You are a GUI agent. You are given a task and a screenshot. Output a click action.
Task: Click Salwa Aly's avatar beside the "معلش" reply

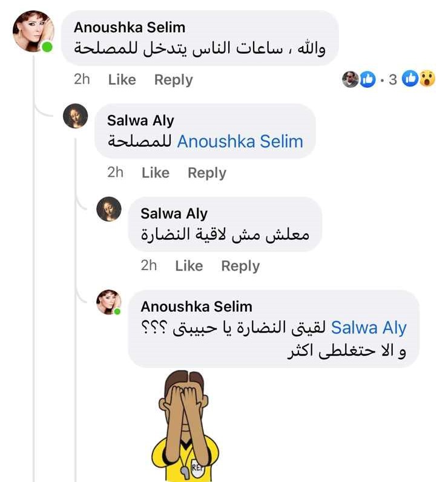tap(110, 209)
